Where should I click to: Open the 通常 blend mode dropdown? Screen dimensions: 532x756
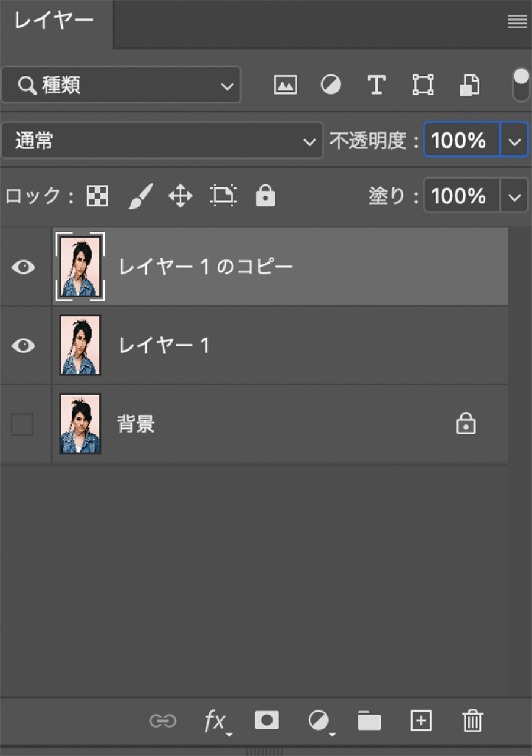162,141
